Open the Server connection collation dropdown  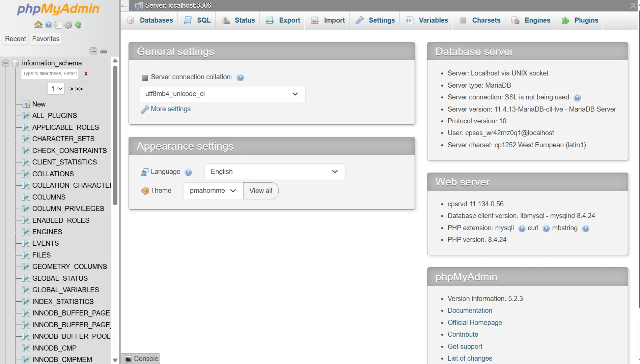pos(222,94)
